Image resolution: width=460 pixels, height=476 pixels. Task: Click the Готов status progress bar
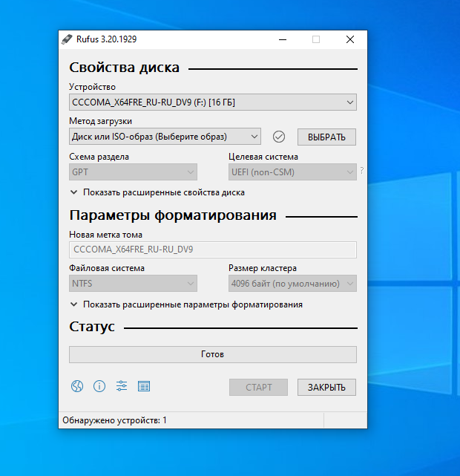(213, 354)
